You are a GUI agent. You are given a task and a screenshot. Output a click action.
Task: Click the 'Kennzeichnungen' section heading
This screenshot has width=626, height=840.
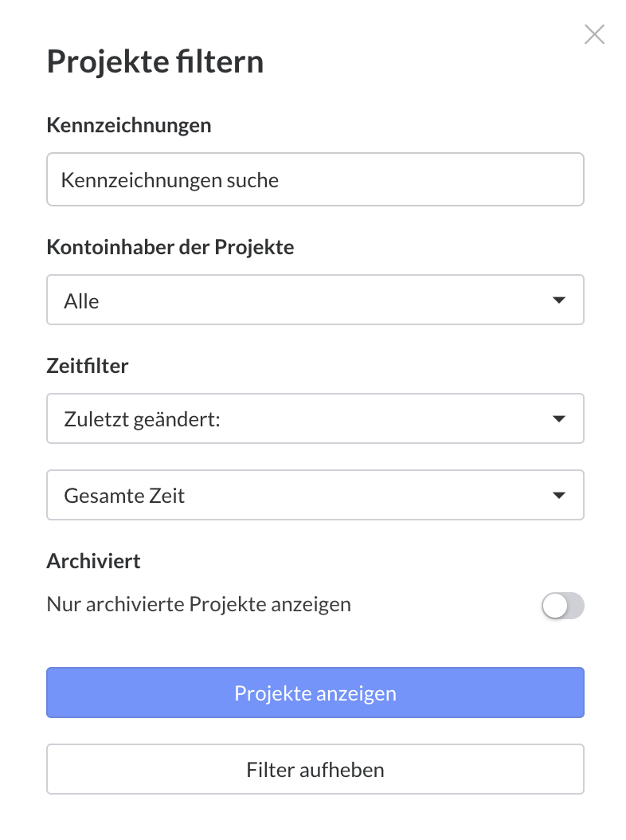(x=129, y=125)
